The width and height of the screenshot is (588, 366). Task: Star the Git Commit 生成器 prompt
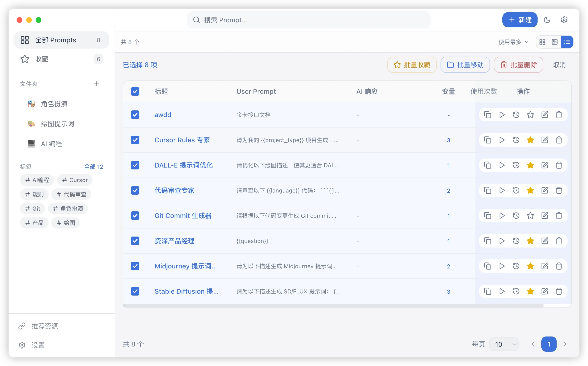coord(530,216)
